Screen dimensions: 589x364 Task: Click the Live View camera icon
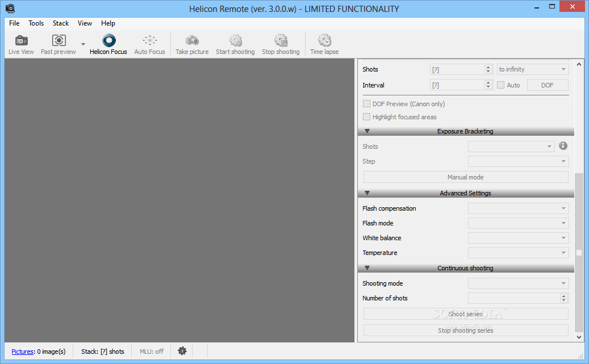pyautogui.click(x=21, y=41)
